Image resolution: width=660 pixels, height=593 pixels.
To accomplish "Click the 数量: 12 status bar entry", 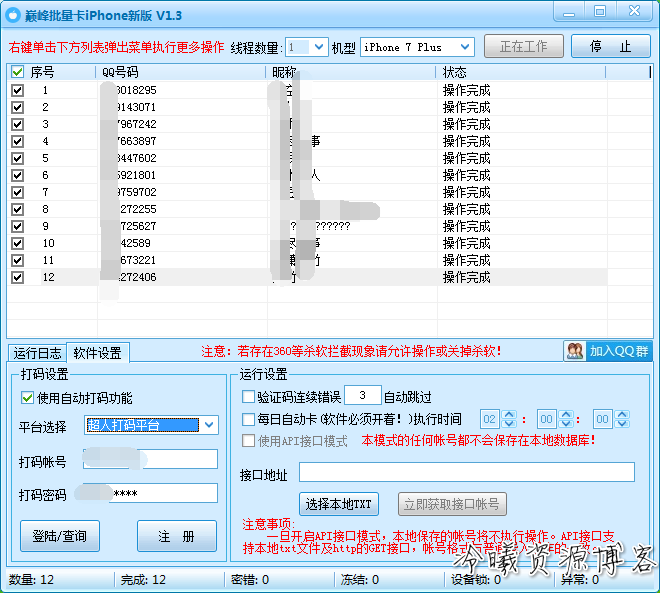I will point(31,580).
